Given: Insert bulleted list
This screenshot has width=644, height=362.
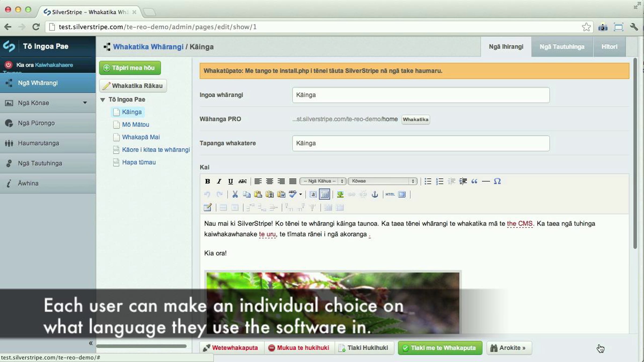Looking at the screenshot, I should click(428, 181).
